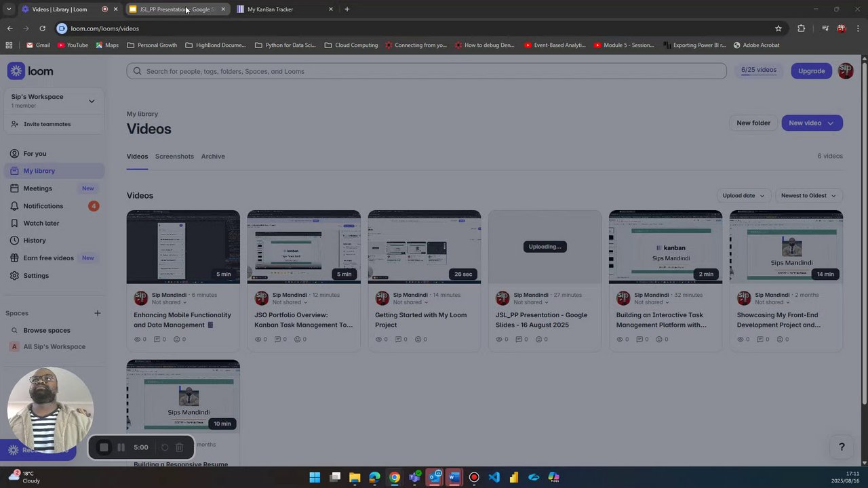This screenshot has height=488, width=868.
Task: Expand Not shared dropdown on Enhancing Mobile video
Action: point(169,302)
